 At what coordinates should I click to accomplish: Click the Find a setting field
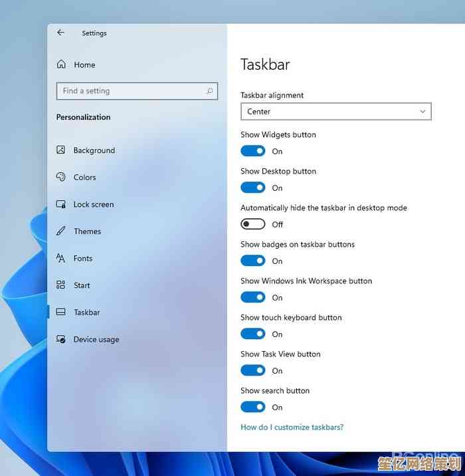point(137,91)
